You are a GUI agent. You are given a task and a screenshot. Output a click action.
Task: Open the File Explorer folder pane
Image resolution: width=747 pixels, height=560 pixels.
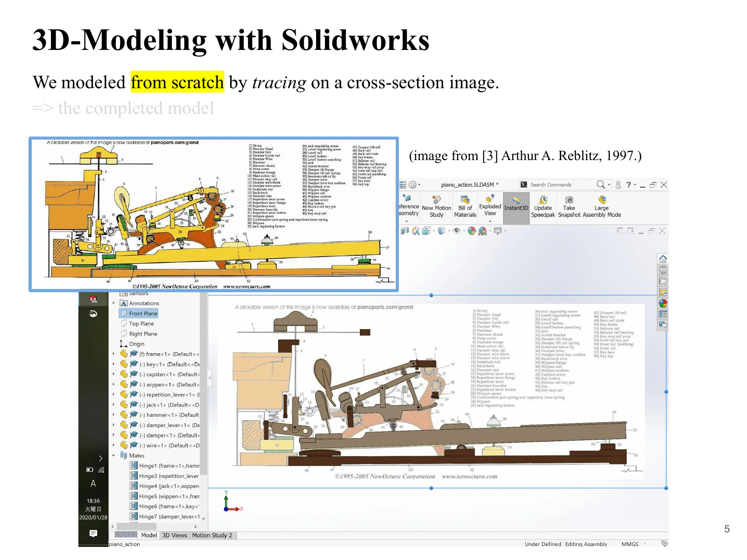(x=663, y=281)
